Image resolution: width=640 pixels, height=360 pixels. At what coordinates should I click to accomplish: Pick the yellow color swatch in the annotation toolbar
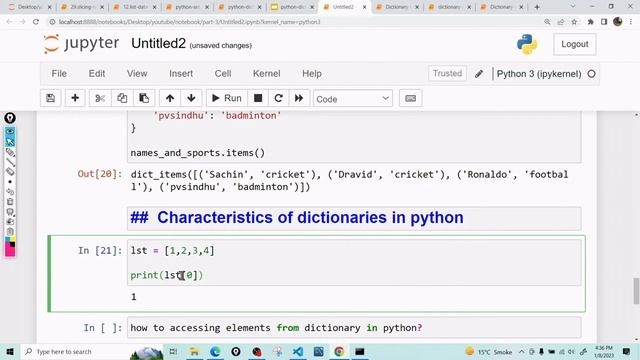pyautogui.click(x=12, y=239)
